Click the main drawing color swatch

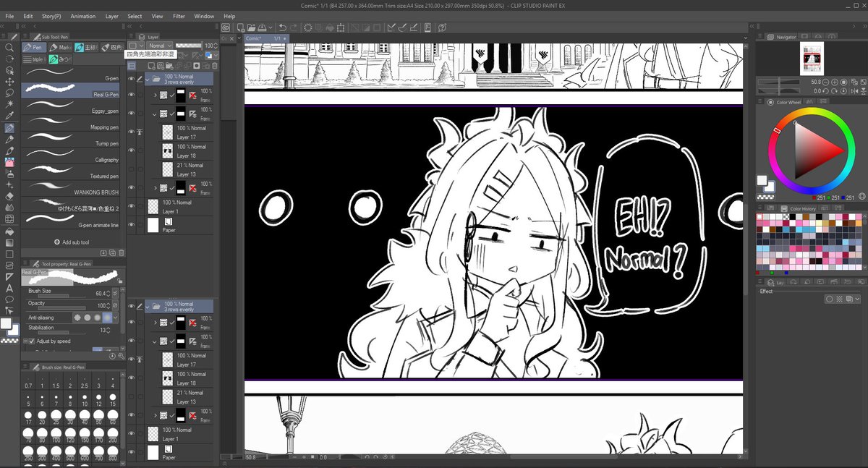click(x=6, y=323)
